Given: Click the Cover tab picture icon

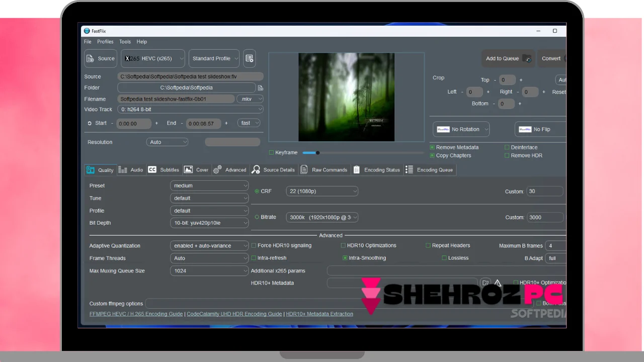Looking at the screenshot, I should (x=189, y=170).
